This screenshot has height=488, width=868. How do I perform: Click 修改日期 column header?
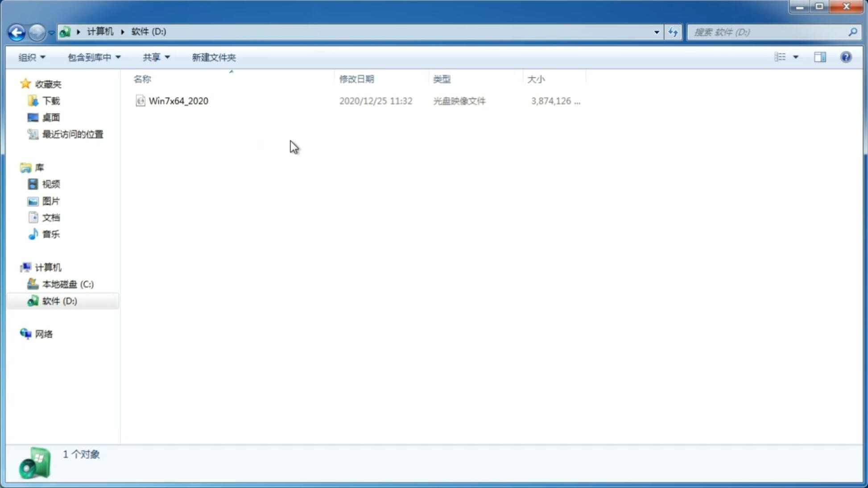click(x=356, y=79)
